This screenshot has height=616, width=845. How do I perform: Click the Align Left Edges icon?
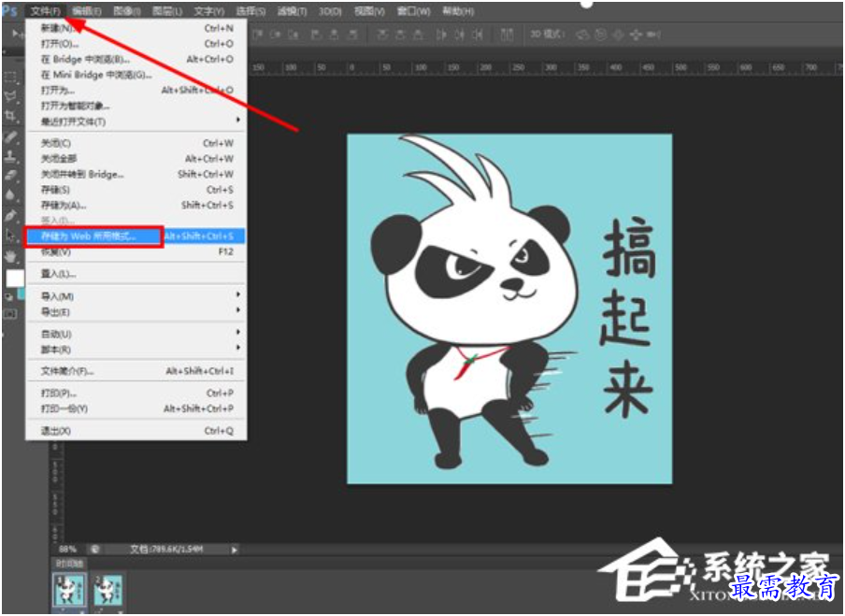(x=316, y=35)
